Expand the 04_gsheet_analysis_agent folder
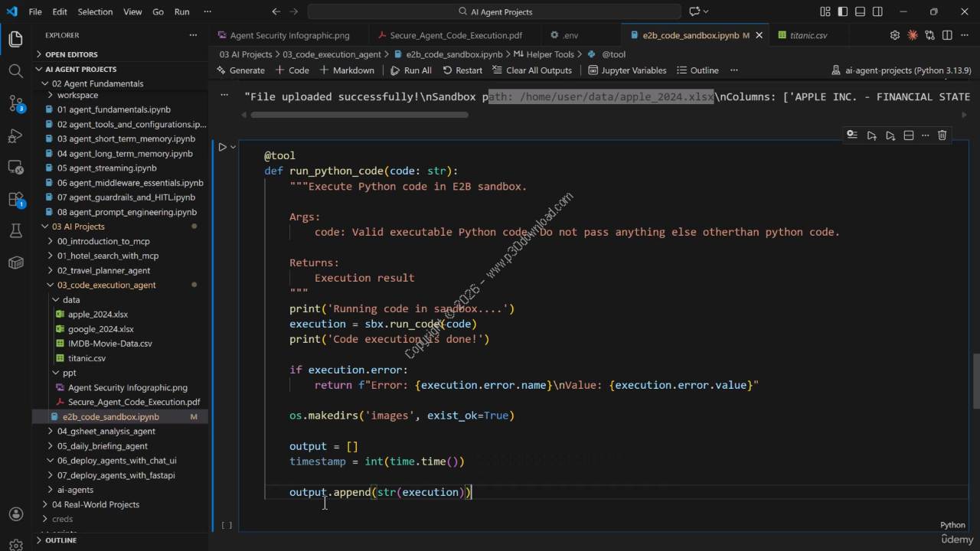The image size is (980, 551). click(x=106, y=432)
